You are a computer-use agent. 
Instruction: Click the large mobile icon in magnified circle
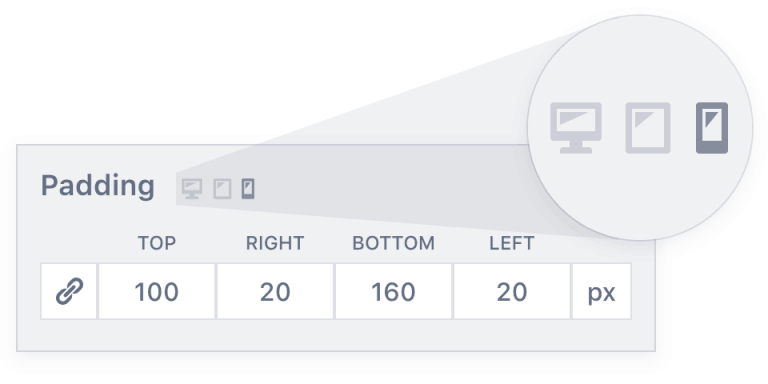pyautogui.click(x=712, y=128)
